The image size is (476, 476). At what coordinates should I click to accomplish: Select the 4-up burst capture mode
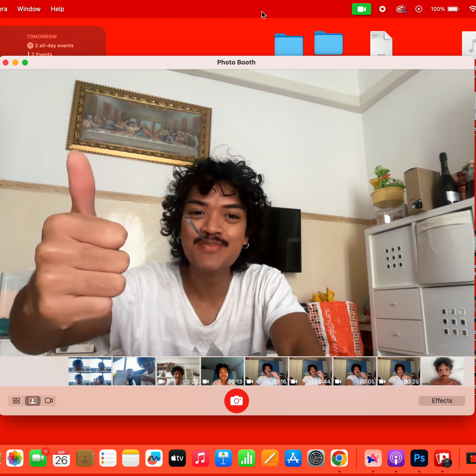16,401
